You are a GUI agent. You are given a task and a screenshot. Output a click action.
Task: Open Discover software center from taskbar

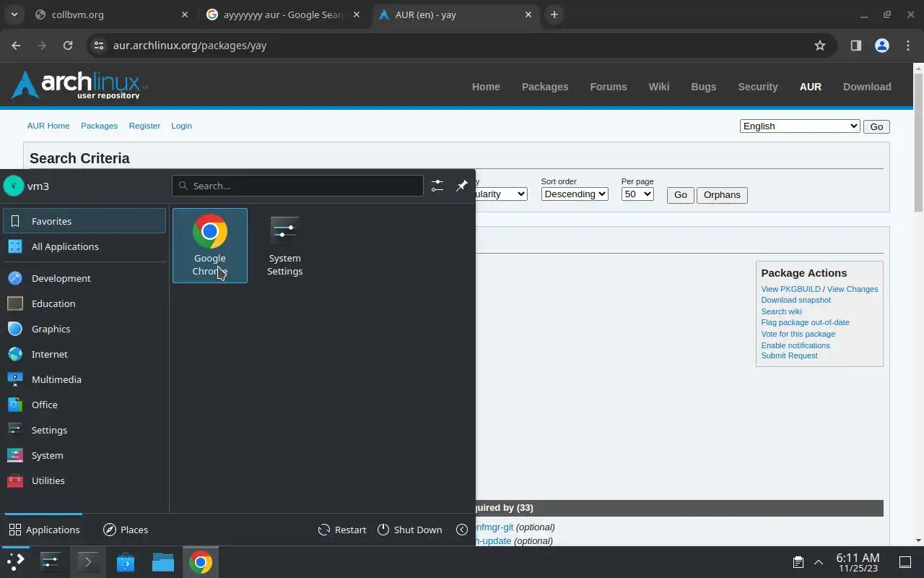[126, 562]
